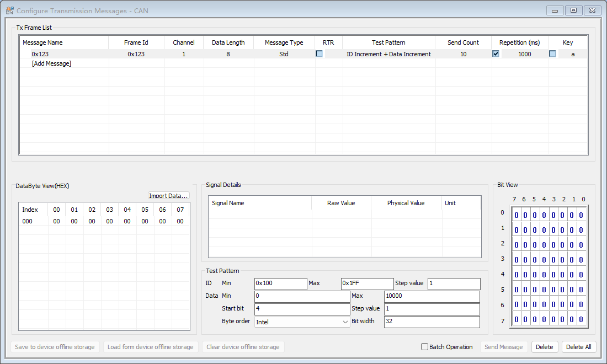The height and width of the screenshot is (364, 607).
Task: Click the Raw Value column header
Action: (x=341, y=203)
